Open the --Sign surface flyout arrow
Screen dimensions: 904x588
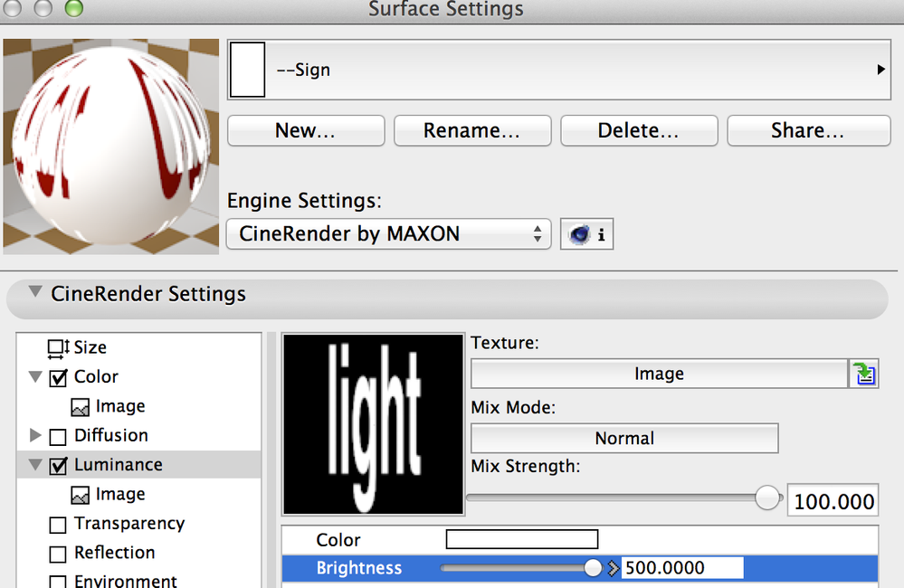880,69
